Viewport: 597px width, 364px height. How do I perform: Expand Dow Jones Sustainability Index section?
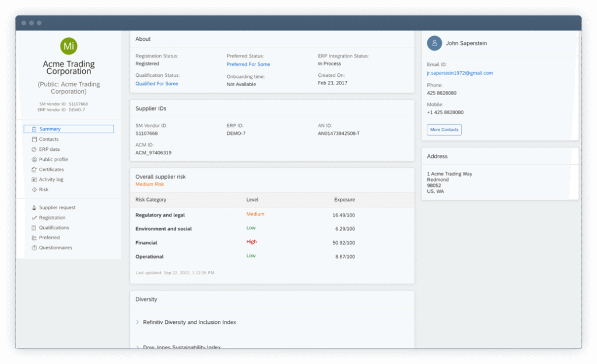pyautogui.click(x=138, y=347)
